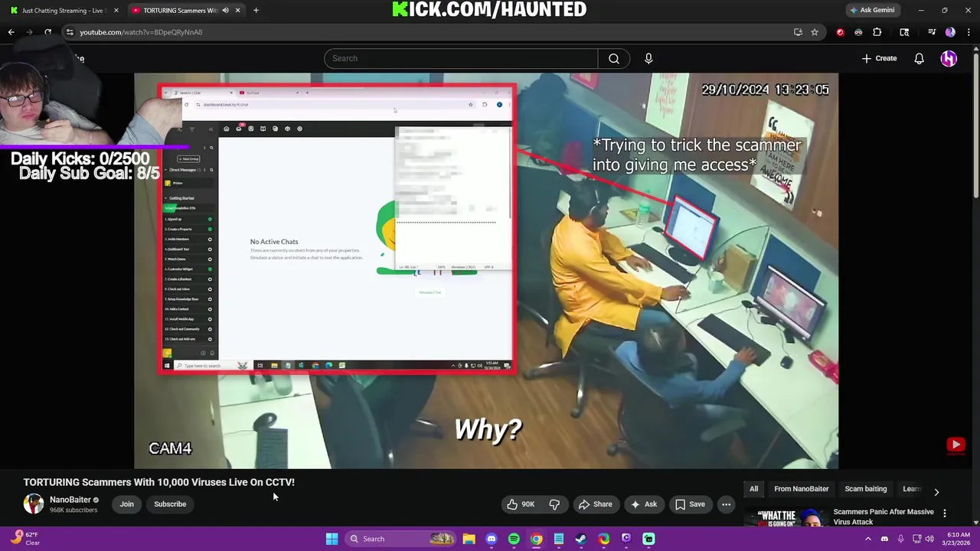Select the From NanoBaiter chip
The height and width of the screenshot is (551, 980).
coord(801,489)
